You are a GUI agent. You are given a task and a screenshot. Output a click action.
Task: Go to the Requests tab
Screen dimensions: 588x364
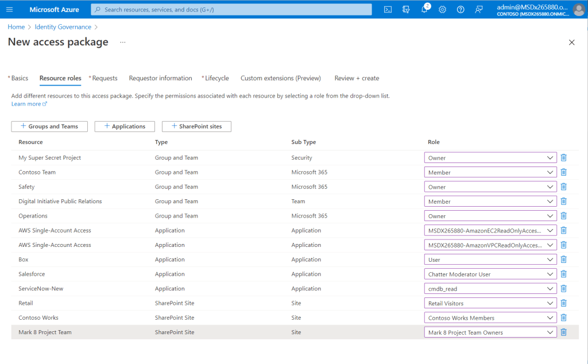pyautogui.click(x=103, y=78)
